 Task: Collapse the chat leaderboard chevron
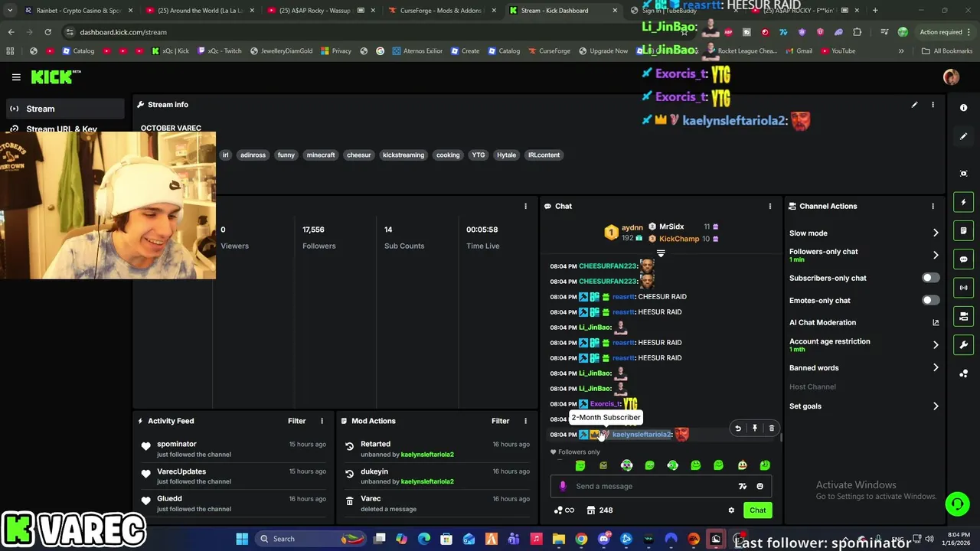point(661,253)
